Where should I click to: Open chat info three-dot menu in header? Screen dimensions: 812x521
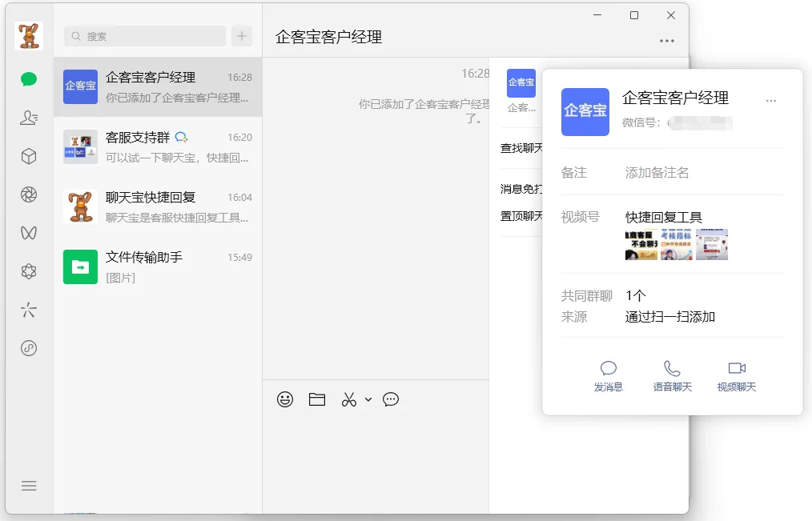667,41
